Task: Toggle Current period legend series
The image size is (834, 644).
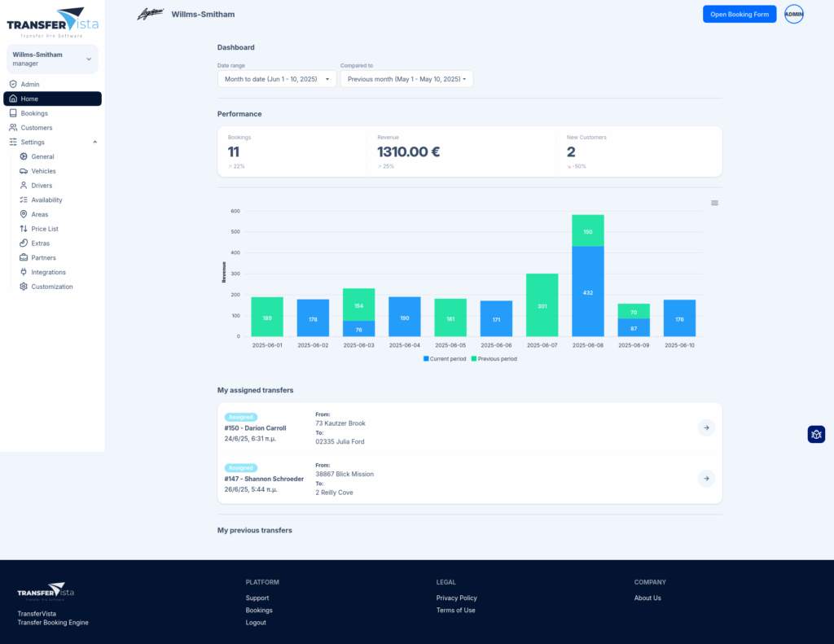Action: [x=445, y=358]
